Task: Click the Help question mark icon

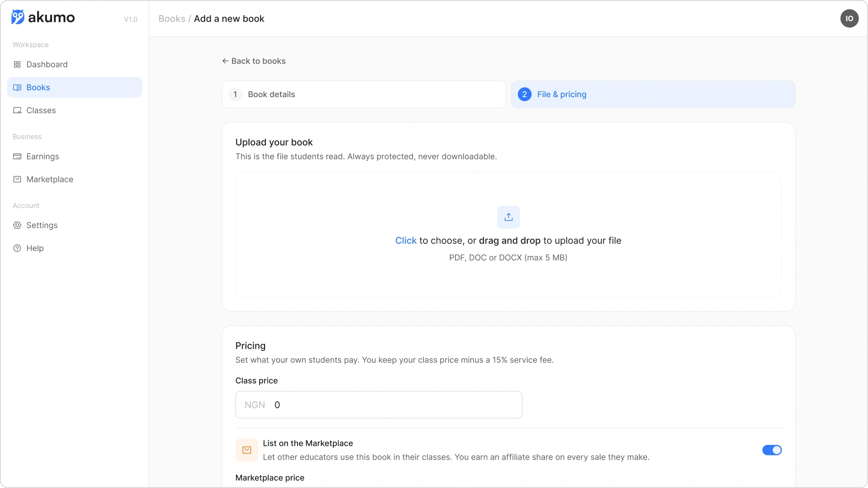Action: [17, 248]
